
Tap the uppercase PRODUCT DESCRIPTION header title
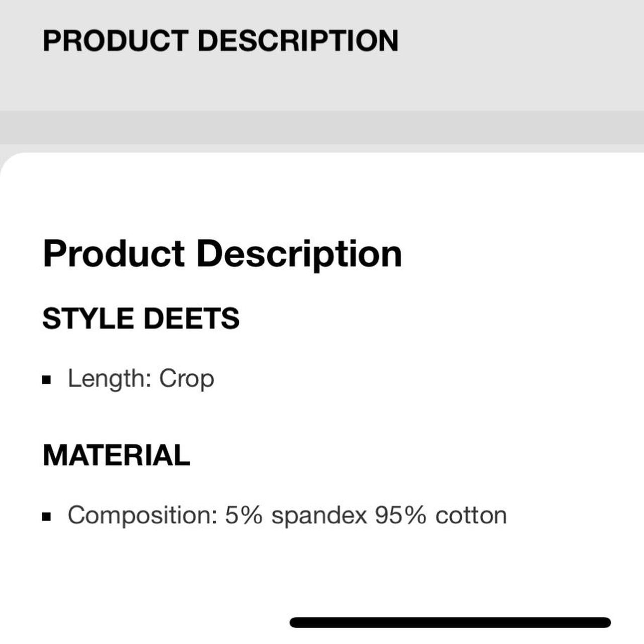[x=220, y=41]
